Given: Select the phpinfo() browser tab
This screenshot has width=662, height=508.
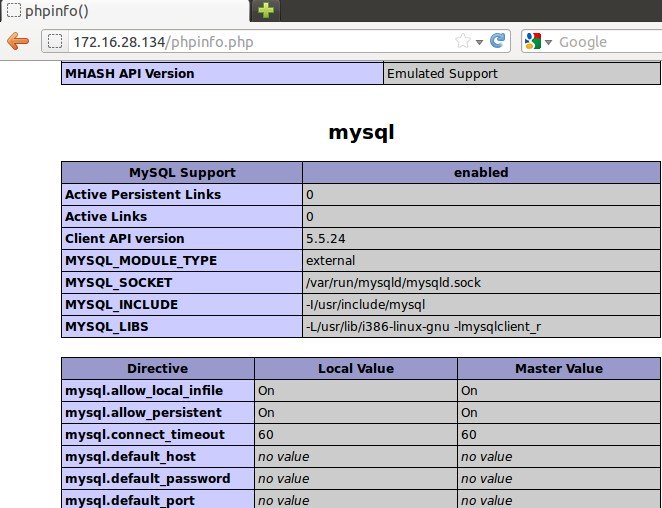Looking at the screenshot, I should coord(125,11).
